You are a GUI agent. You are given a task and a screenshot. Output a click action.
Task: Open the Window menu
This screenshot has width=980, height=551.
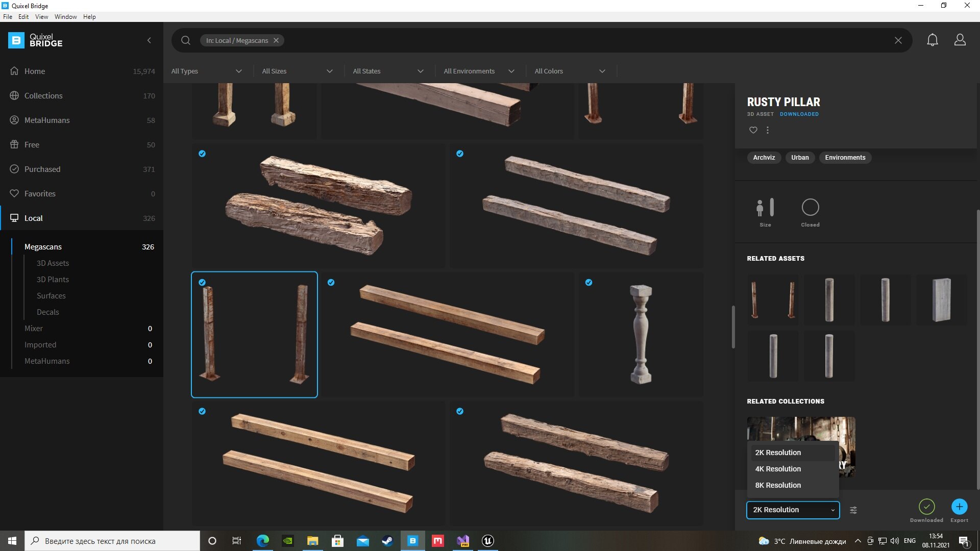click(x=66, y=16)
